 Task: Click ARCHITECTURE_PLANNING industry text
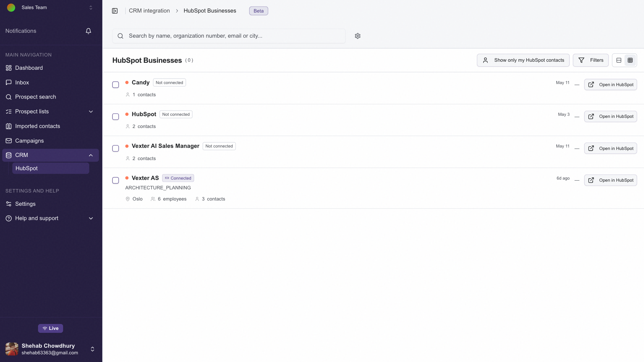158,188
